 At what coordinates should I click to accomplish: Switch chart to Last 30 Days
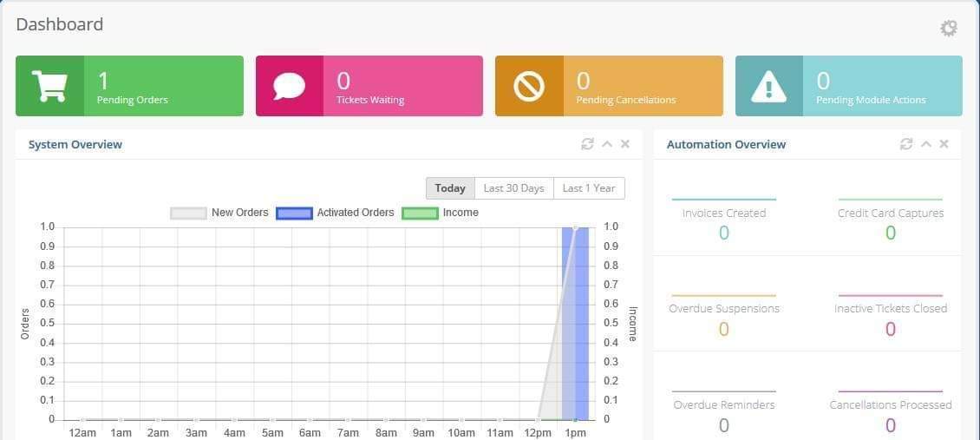point(513,188)
